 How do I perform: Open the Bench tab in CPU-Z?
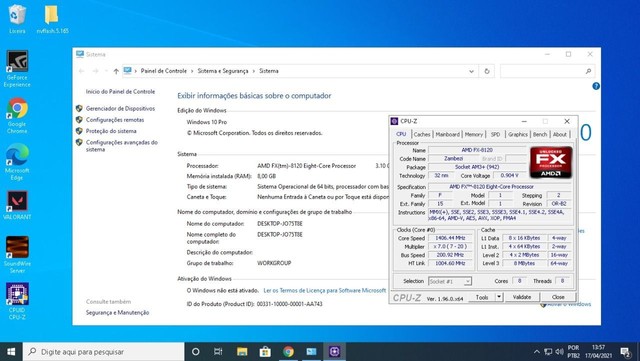(x=540, y=134)
